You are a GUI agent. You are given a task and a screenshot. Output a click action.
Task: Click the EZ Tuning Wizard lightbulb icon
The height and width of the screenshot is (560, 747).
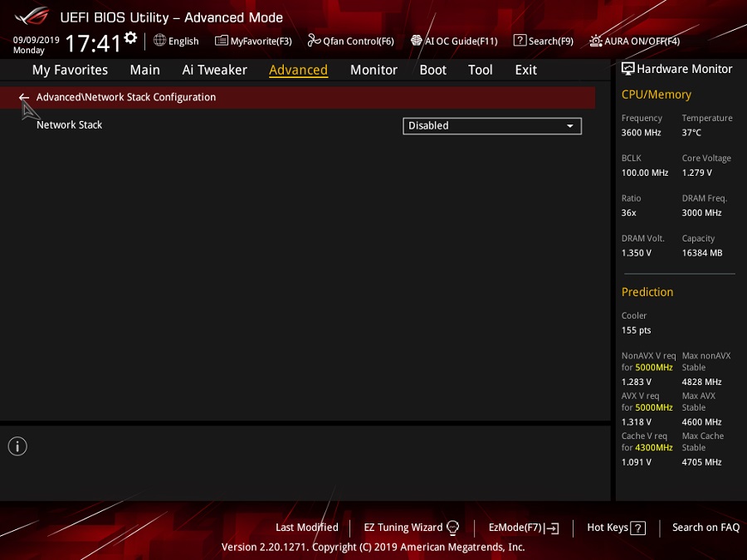(452, 528)
